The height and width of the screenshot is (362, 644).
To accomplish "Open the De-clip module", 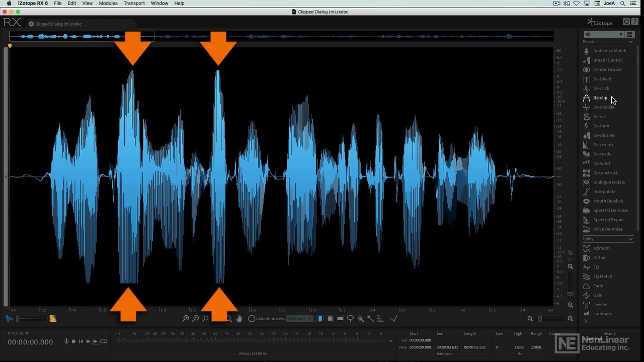I will [x=595, y=98].
